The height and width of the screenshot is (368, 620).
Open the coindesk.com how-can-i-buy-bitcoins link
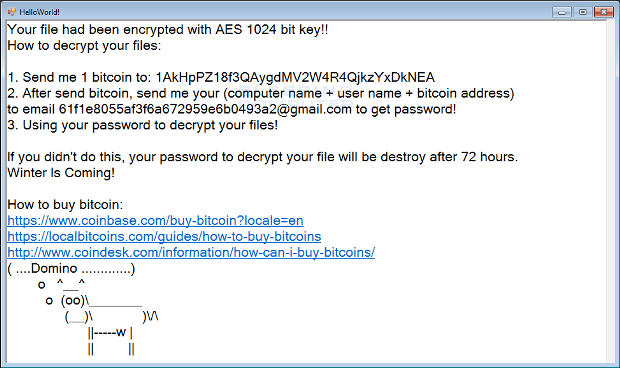[x=191, y=252]
